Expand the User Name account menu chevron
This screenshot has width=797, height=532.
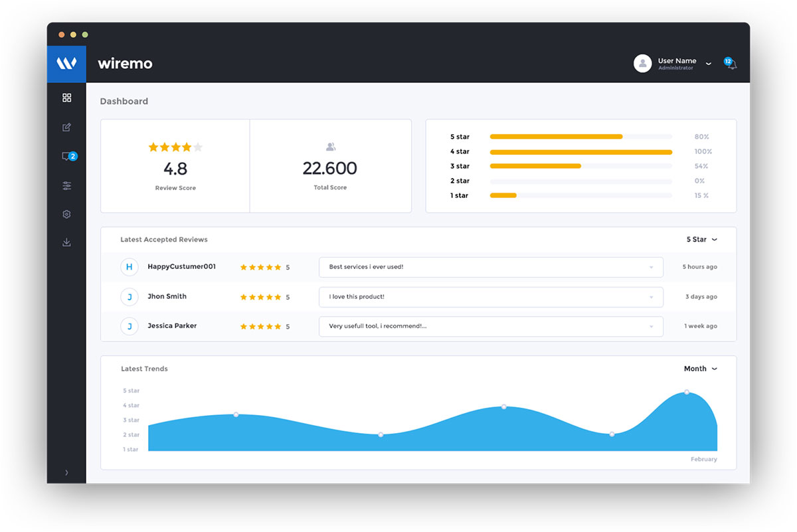[x=708, y=64]
